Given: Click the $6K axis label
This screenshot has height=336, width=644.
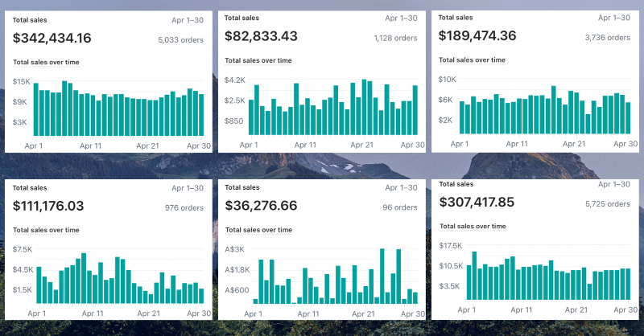Looking at the screenshot, I should (446, 100).
